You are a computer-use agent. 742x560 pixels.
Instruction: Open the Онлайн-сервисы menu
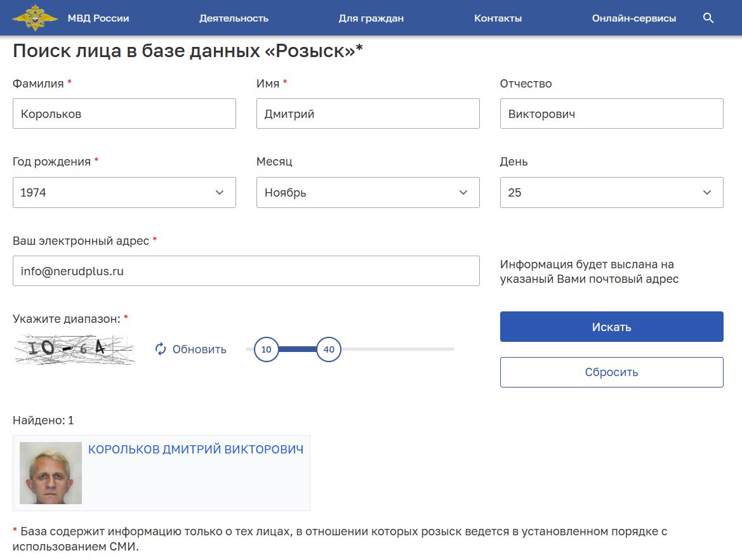click(633, 18)
